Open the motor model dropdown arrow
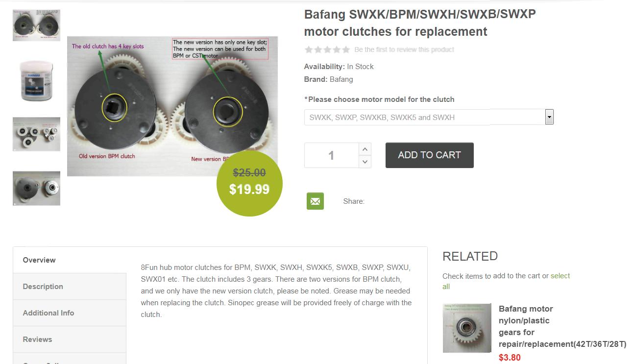The image size is (633, 364). [549, 117]
